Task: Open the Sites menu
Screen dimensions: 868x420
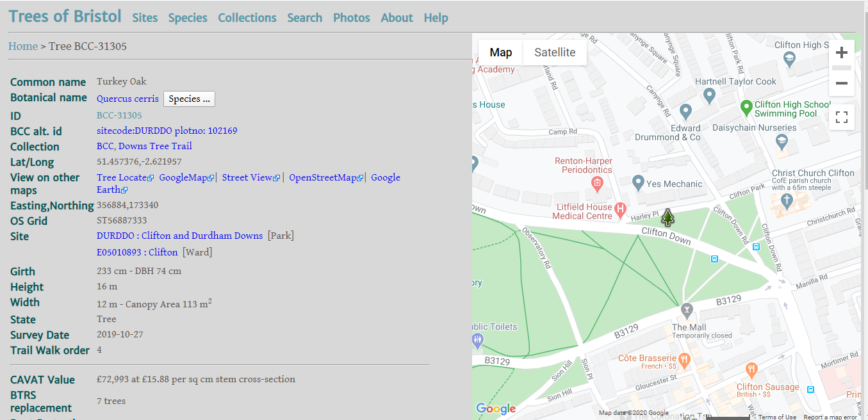Action: coord(145,18)
